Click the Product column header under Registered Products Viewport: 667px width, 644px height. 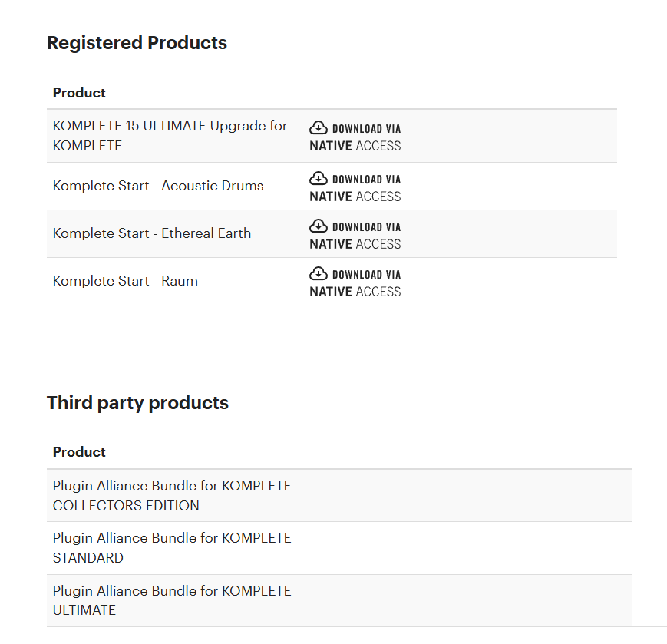(x=79, y=93)
